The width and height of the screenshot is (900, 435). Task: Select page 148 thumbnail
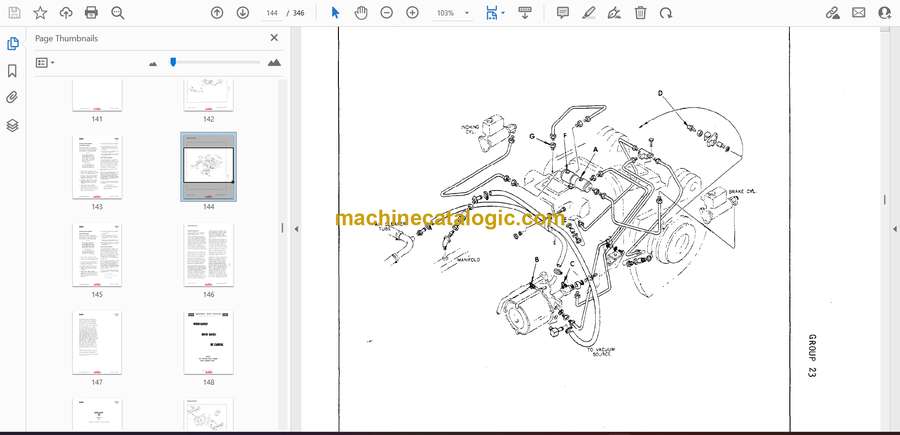208,343
